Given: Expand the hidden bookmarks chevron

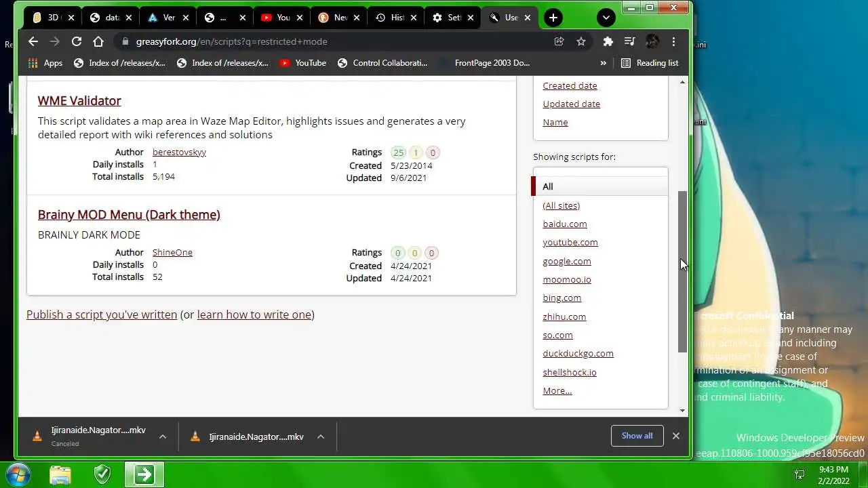Looking at the screenshot, I should (x=604, y=63).
